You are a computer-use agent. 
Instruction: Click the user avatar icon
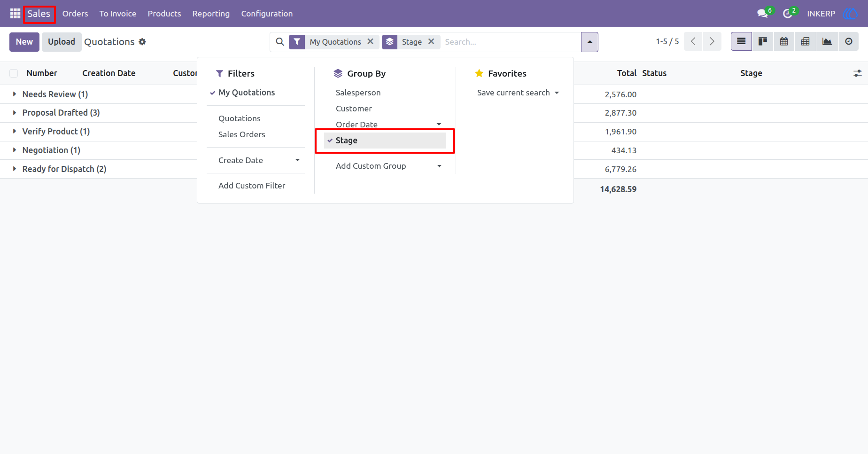point(850,14)
